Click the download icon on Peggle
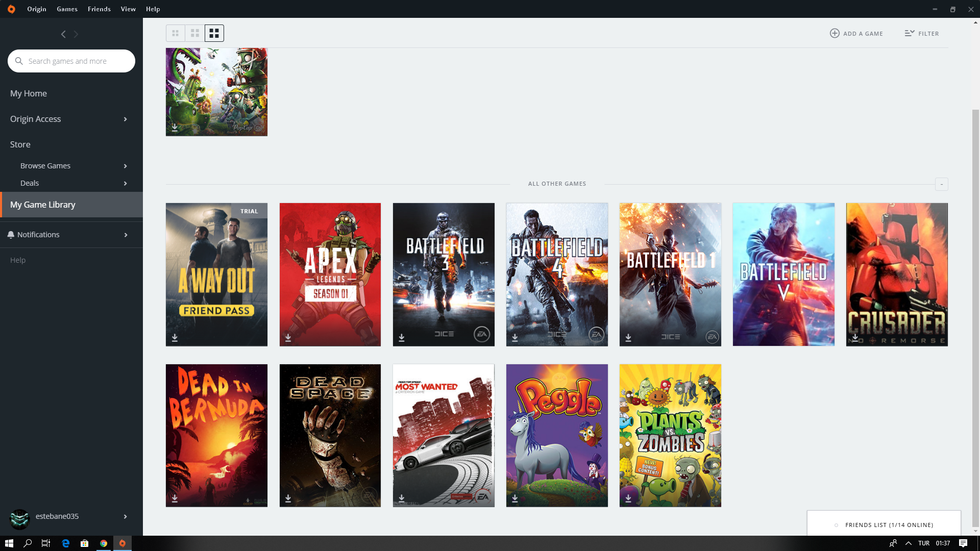The height and width of the screenshot is (551, 980). coord(515,498)
